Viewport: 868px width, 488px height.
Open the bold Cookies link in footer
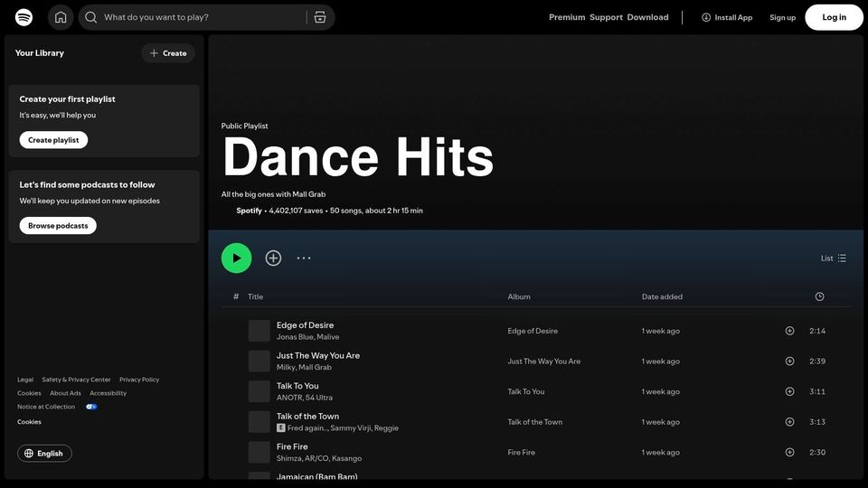(29, 422)
